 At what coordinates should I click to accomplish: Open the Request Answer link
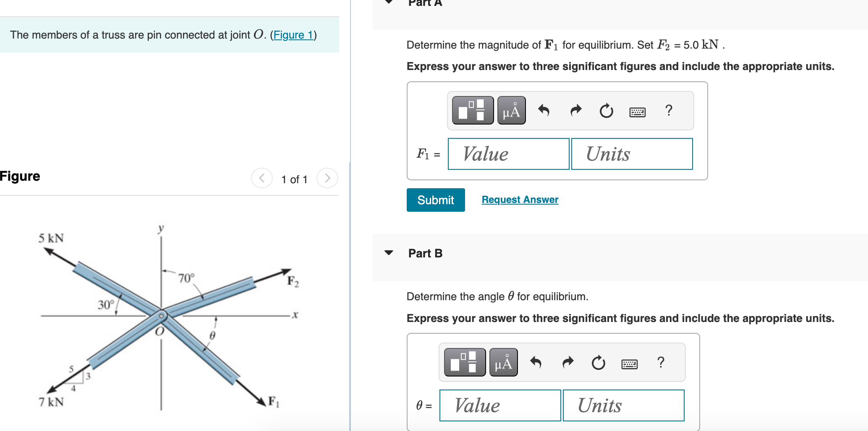pyautogui.click(x=519, y=200)
